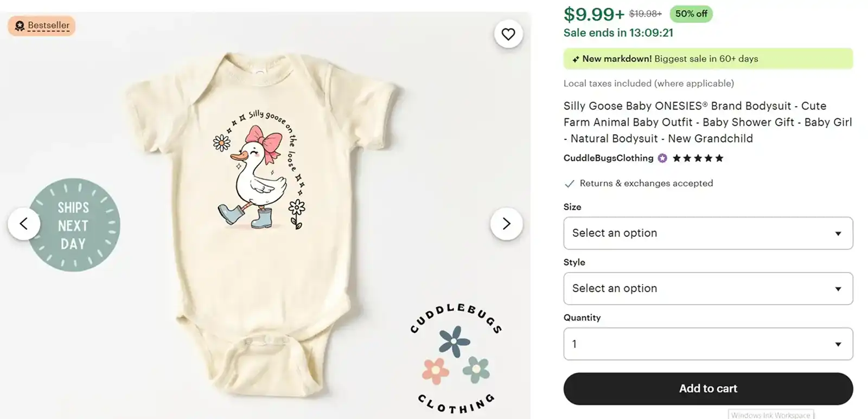Click the Bestseller badge
868x419 pixels.
(x=41, y=25)
